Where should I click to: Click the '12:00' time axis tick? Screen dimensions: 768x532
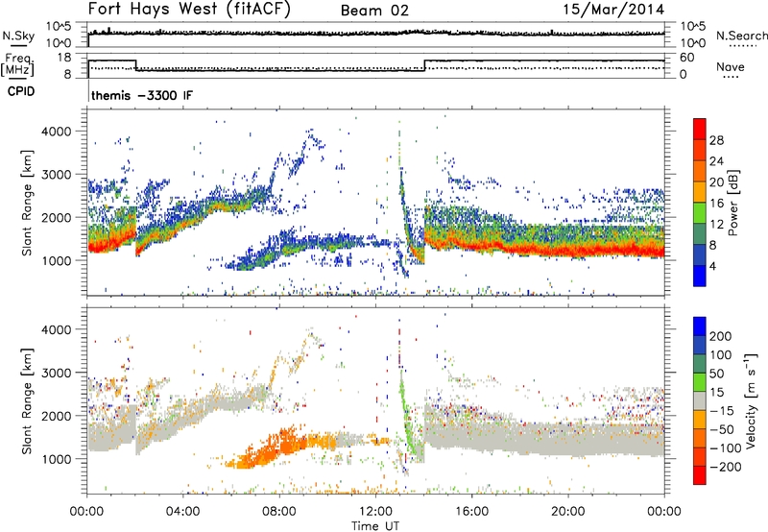(x=375, y=512)
